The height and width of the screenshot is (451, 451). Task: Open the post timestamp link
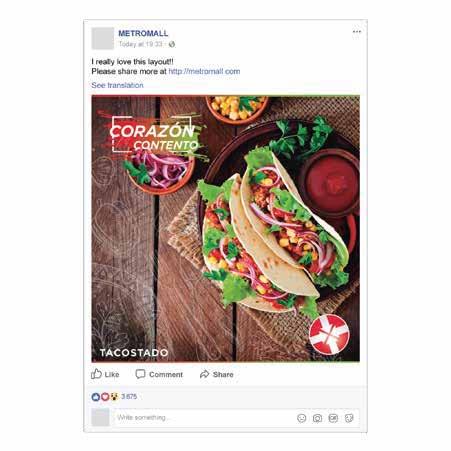[141, 44]
